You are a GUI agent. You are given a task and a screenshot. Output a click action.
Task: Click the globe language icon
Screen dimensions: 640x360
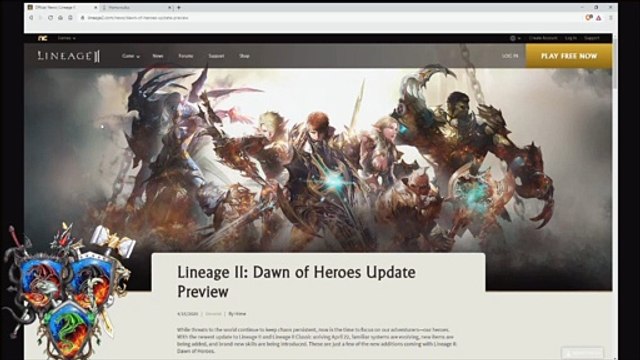point(513,38)
